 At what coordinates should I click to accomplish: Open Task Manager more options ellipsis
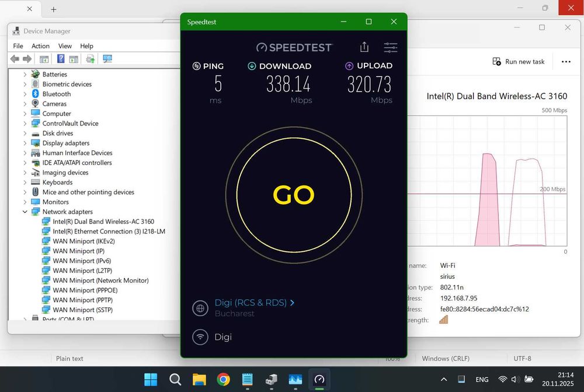click(566, 62)
